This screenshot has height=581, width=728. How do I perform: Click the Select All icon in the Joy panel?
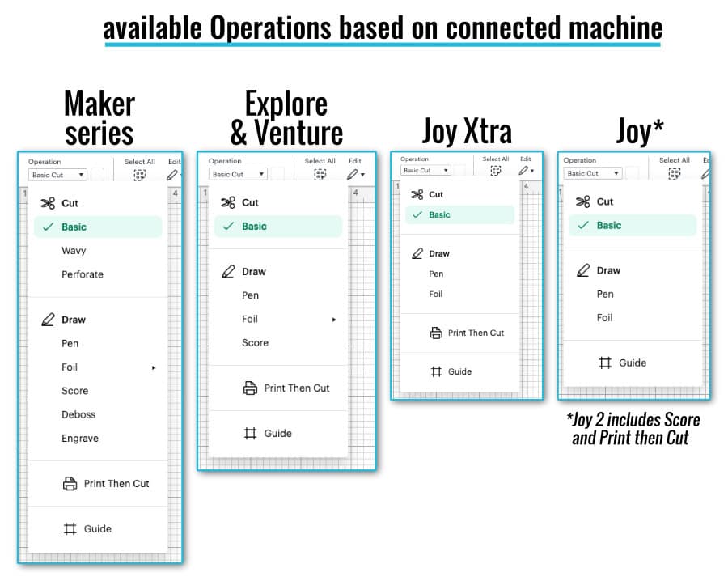coord(674,174)
